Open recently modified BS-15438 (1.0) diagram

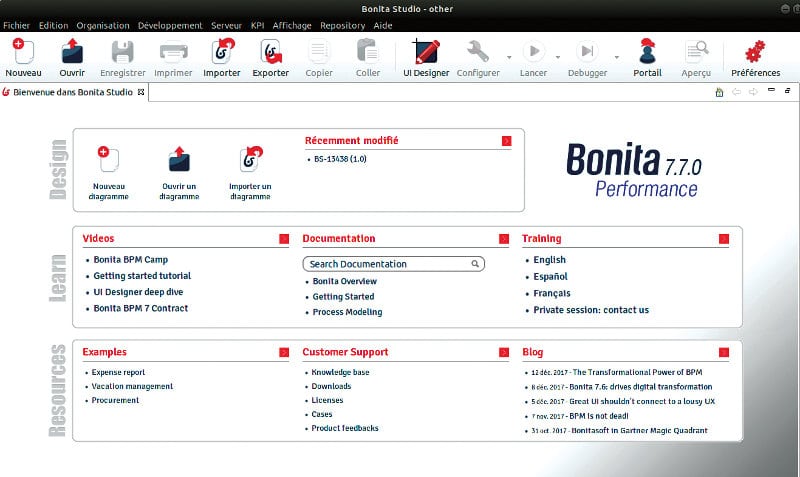[340, 159]
